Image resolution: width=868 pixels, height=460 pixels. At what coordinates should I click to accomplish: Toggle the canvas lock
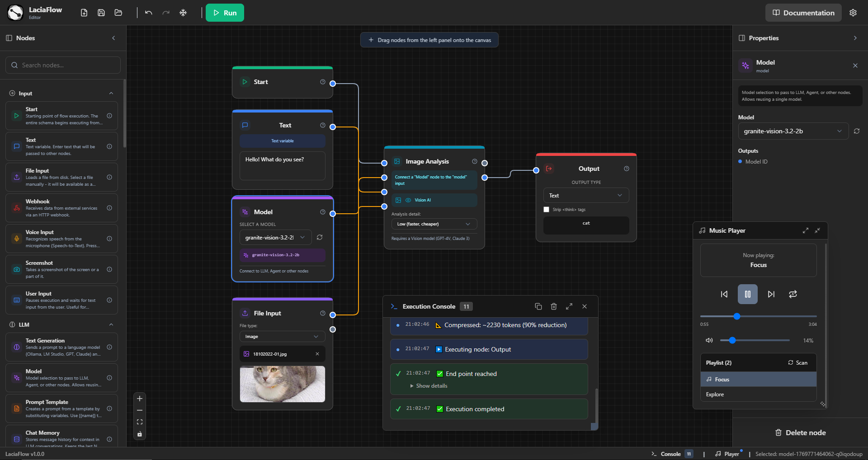pyautogui.click(x=139, y=434)
